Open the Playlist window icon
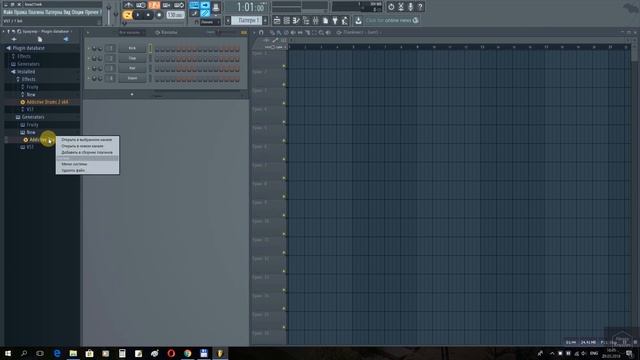This screenshot has height=360, width=640. point(277,20)
